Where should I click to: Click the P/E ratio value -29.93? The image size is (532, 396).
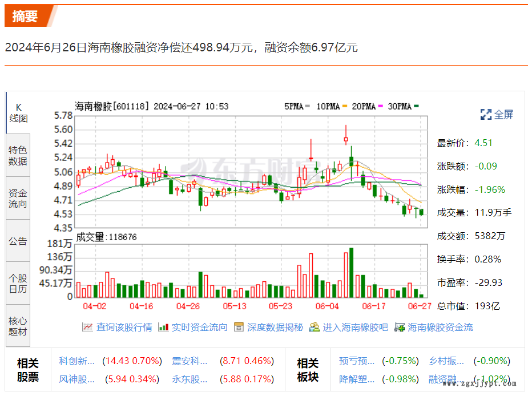[x=488, y=282]
